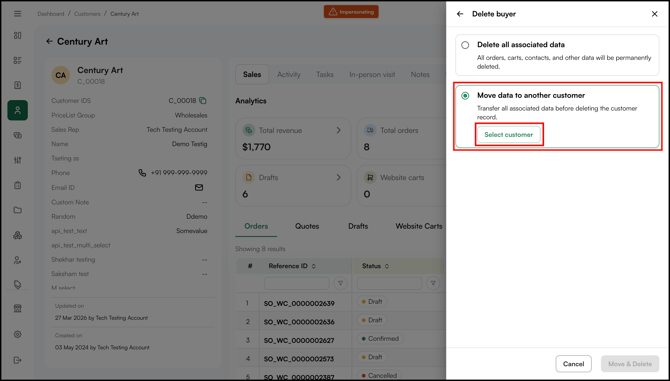Click the Reference ID filter input

coord(297,283)
